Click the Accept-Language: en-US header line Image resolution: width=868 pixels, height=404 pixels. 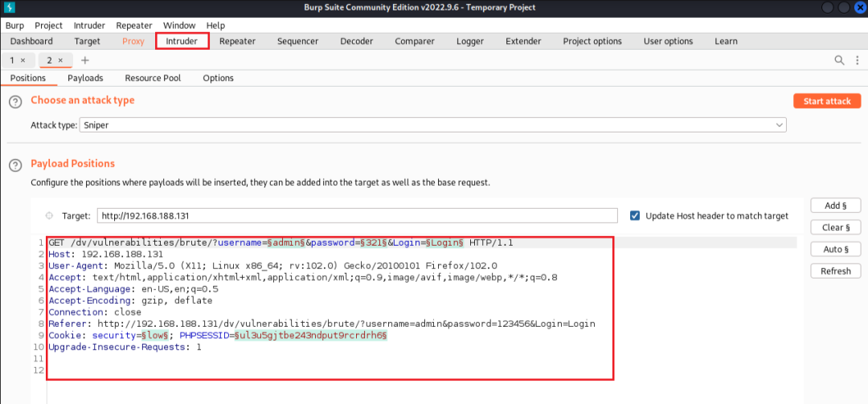tap(133, 289)
